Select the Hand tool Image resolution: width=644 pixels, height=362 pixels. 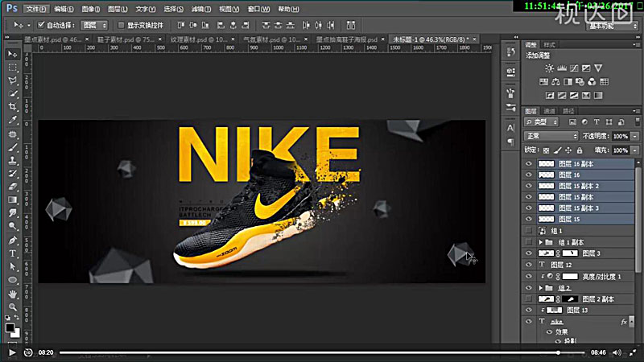coord(13,294)
